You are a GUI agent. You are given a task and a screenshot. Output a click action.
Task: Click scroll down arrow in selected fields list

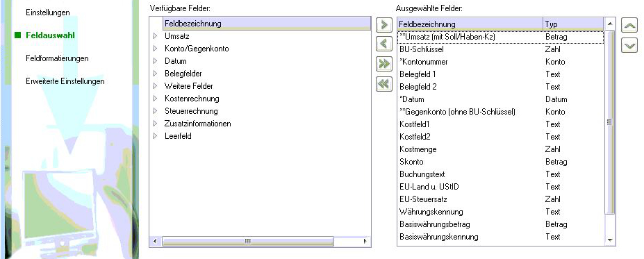click(x=609, y=240)
